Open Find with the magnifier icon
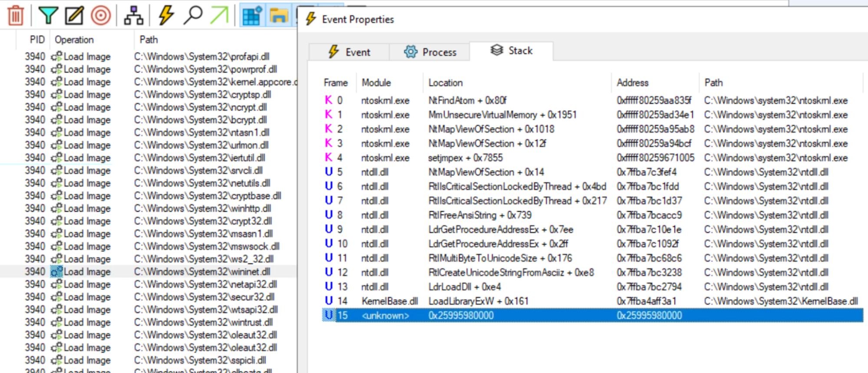The width and height of the screenshot is (868, 373). 193,16
